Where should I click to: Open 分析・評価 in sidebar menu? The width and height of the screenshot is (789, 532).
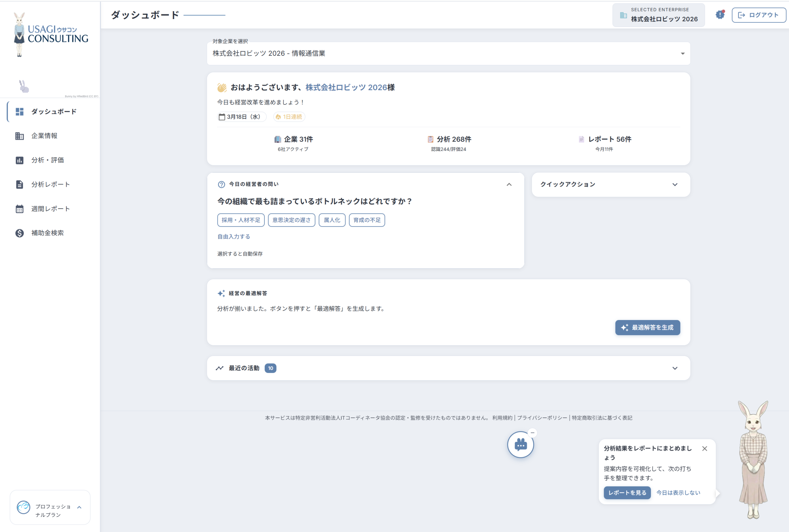pos(47,160)
